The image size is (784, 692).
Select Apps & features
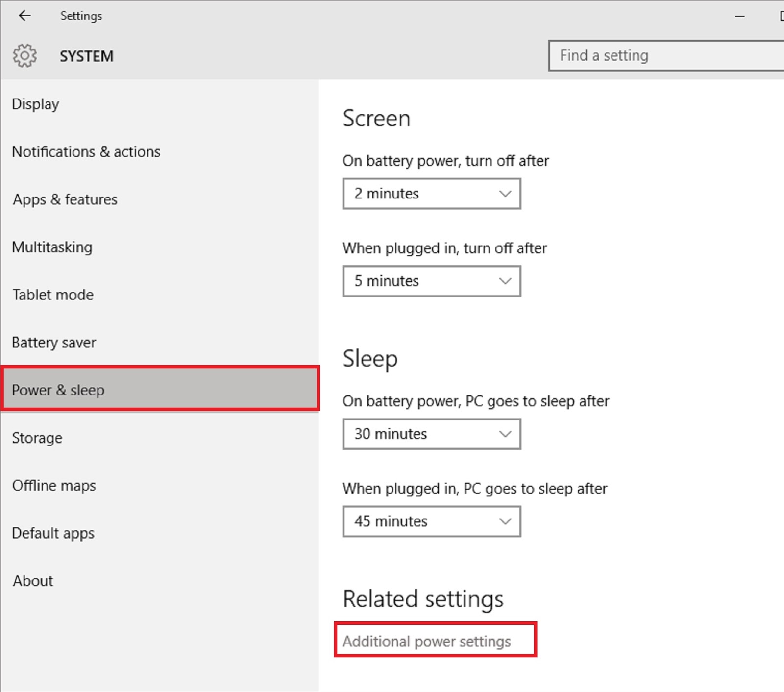click(64, 199)
